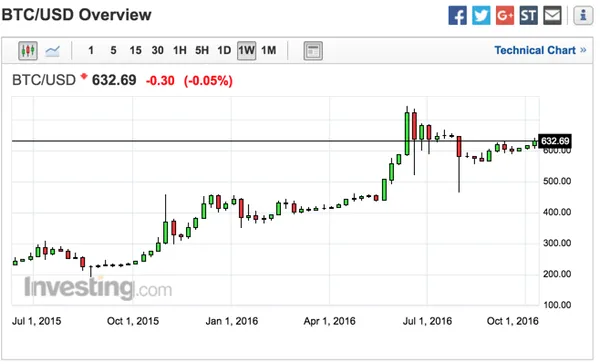Image resolution: width=600 pixels, height=364 pixels.
Task: Share the chart on Twitter
Action: click(481, 16)
